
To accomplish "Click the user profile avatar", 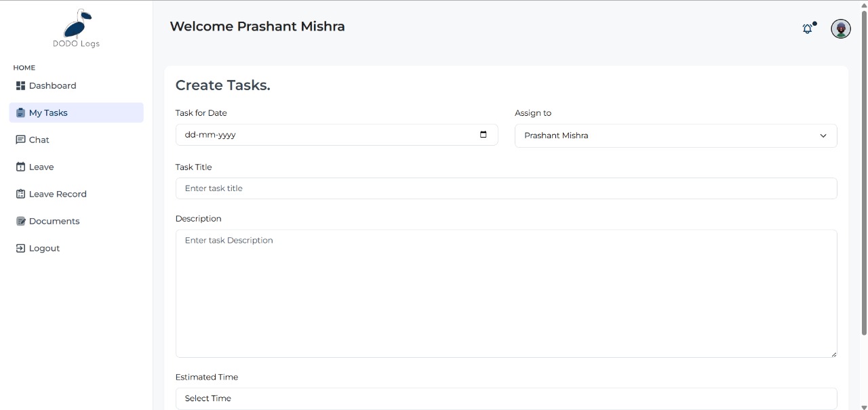I will [x=841, y=29].
